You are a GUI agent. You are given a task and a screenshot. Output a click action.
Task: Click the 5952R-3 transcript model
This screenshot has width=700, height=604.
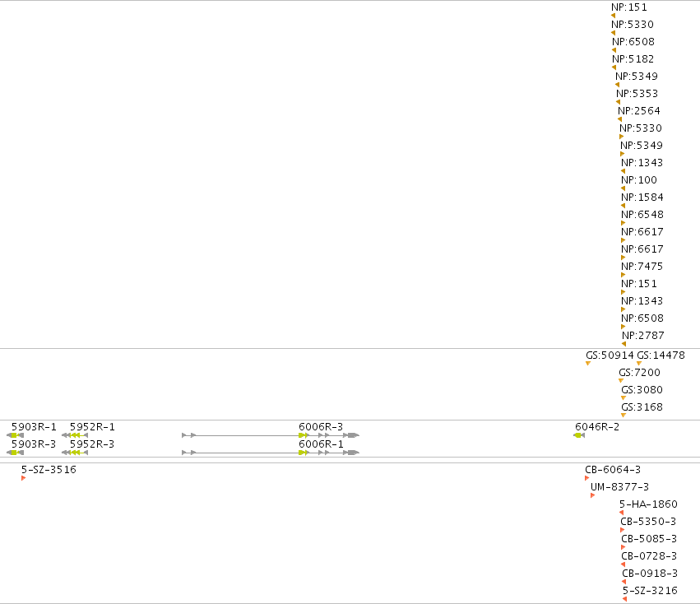75,453
